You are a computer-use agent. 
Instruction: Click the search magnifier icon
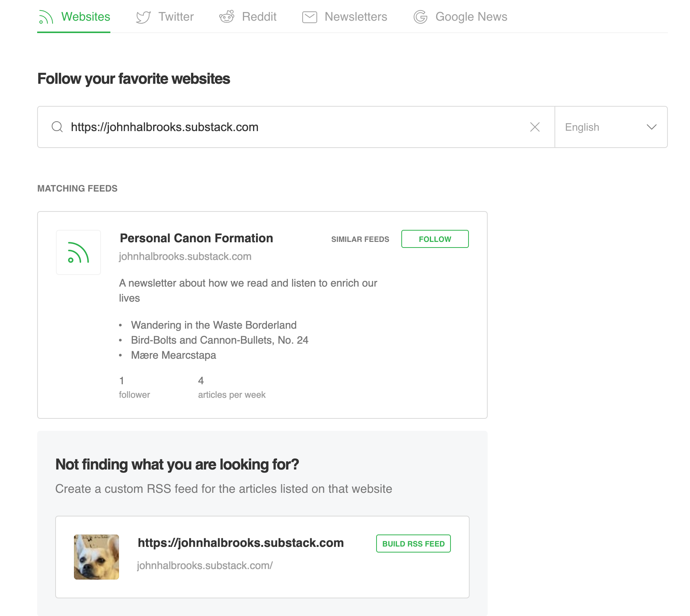pyautogui.click(x=57, y=127)
